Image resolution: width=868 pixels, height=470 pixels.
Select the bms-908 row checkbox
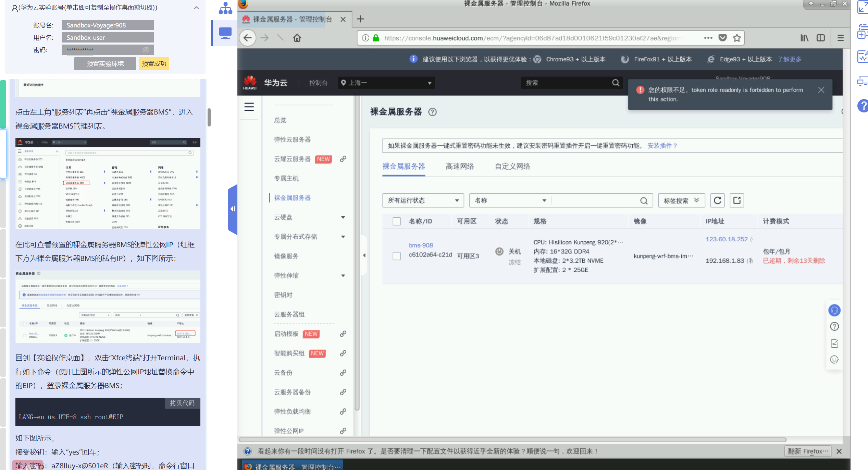397,256
